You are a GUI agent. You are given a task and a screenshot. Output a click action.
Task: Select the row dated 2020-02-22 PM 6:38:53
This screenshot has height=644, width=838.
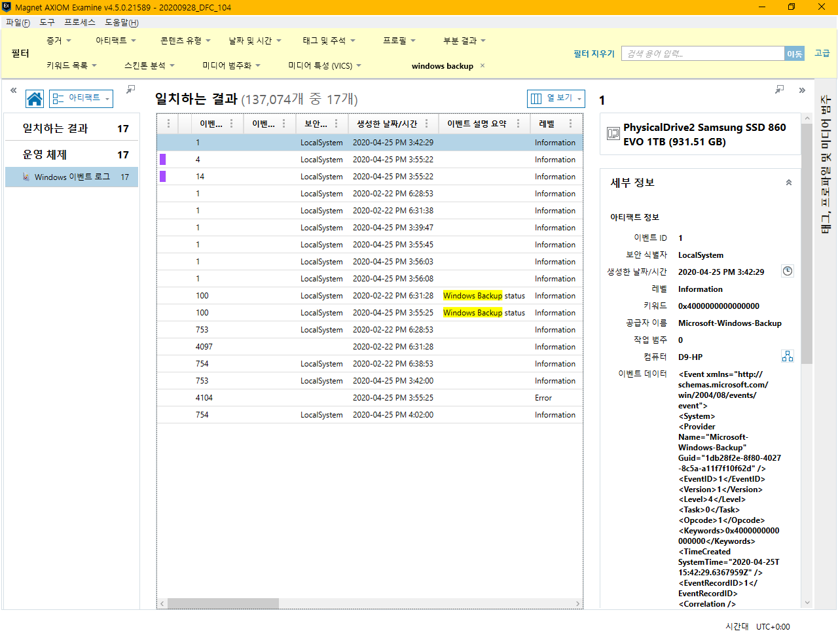[370, 363]
